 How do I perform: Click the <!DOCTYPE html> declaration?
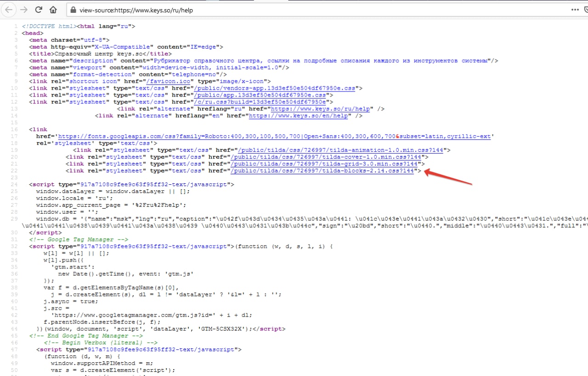coord(49,26)
